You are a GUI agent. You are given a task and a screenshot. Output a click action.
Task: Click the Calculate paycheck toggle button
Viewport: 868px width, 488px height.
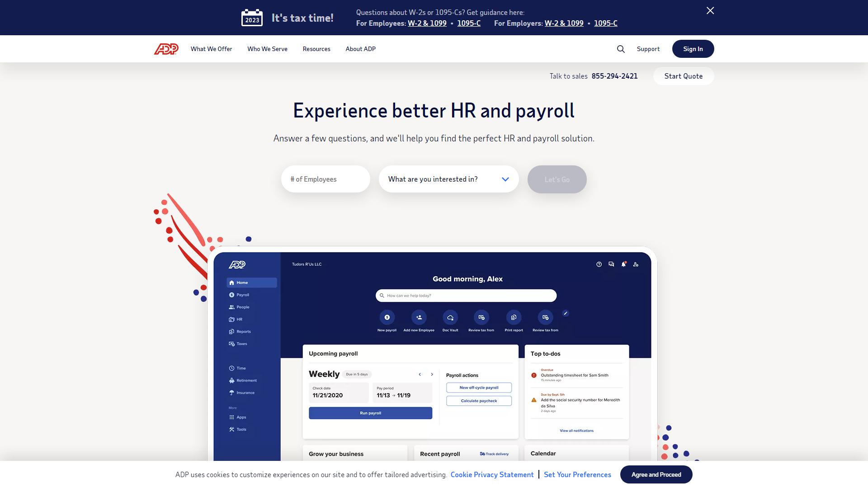pos(479,400)
